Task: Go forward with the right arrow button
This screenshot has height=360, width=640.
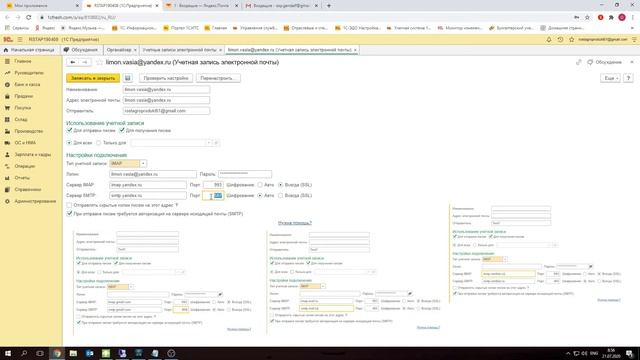Action: (85, 62)
